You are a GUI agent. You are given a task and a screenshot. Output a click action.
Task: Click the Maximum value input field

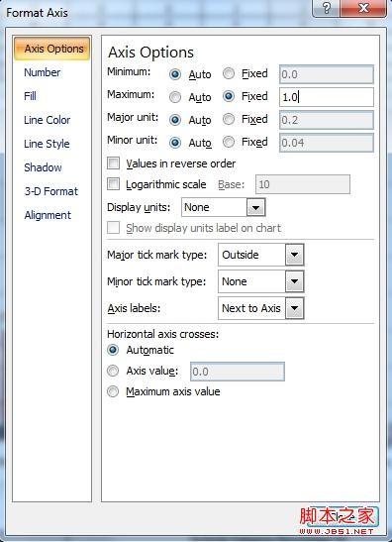[x=327, y=97]
